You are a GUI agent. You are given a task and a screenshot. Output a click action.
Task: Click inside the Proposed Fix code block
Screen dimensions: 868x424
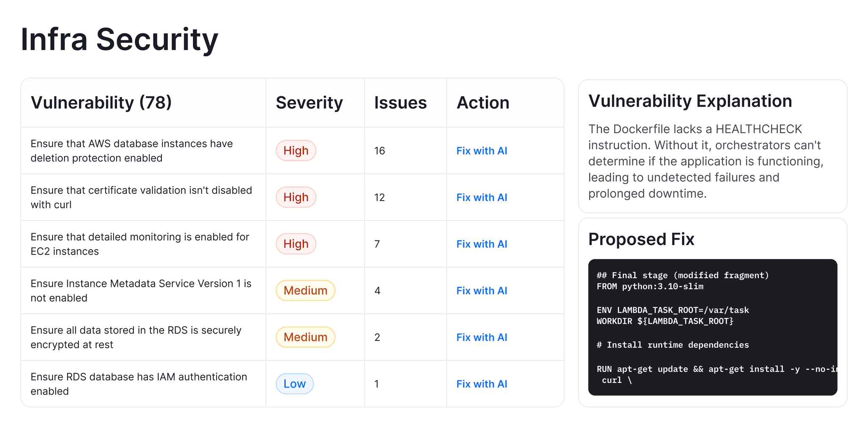712,327
